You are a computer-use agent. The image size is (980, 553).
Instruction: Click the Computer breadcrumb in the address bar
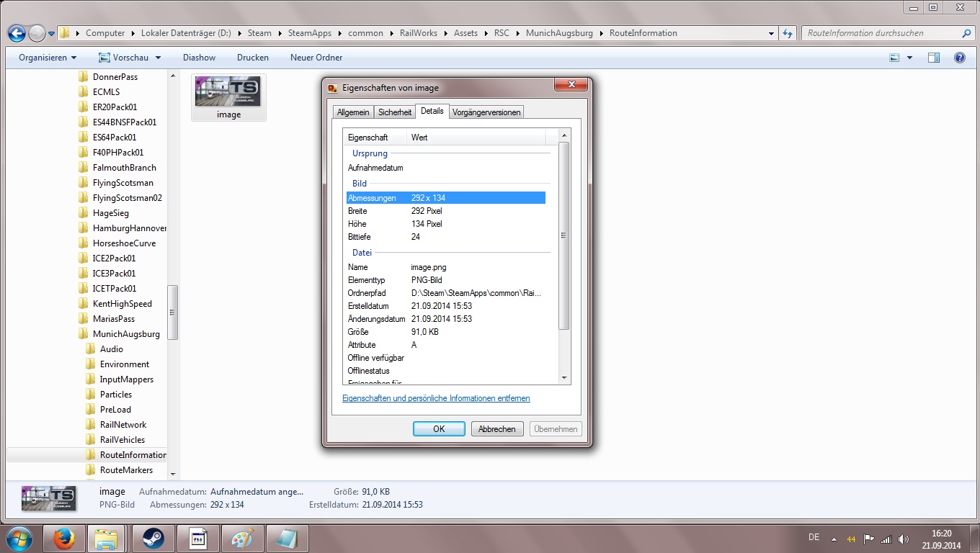(x=105, y=33)
